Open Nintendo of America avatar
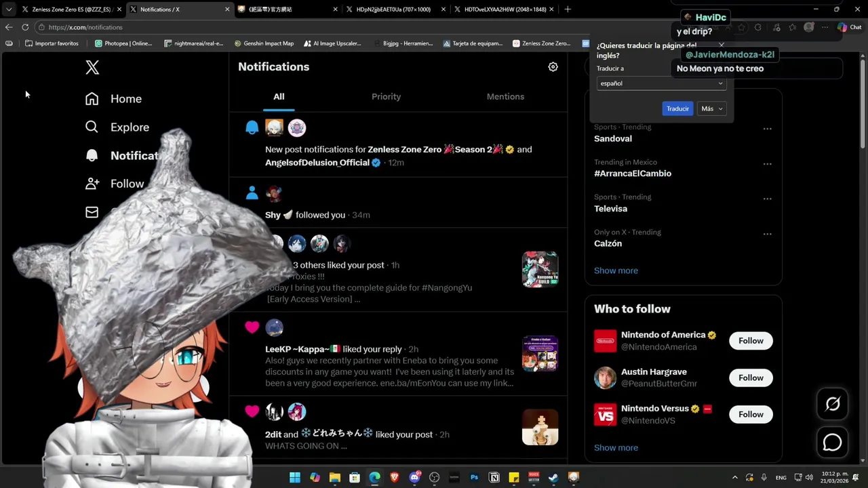The image size is (868, 488). 605,341
